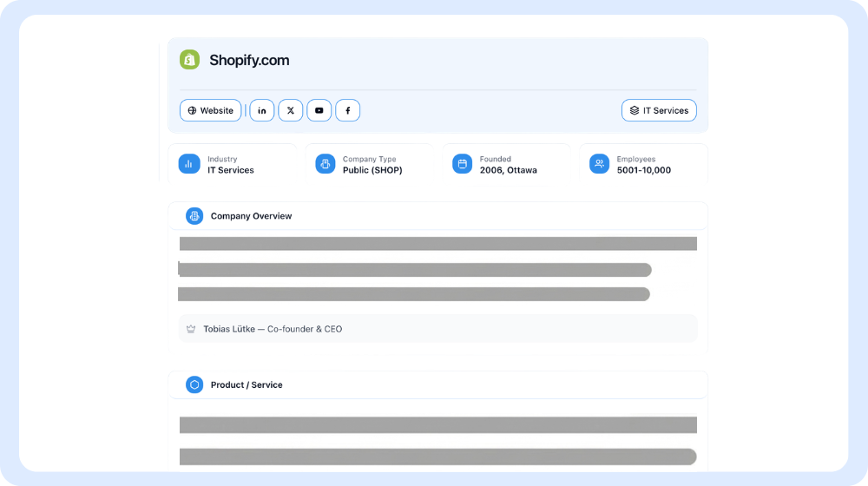Click the 5001-10,000 employees value
Viewport: 868px width, 486px height.
[644, 170]
